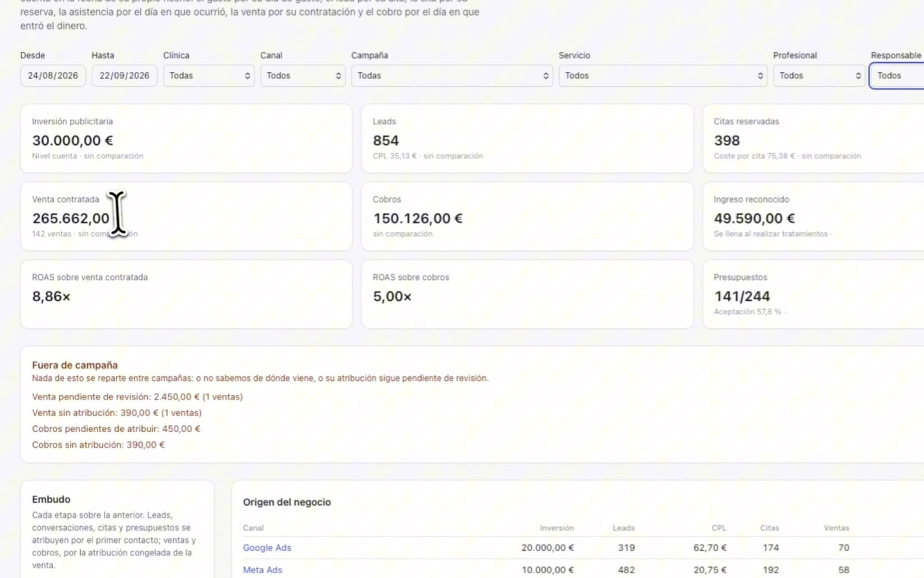Expand the Campaña dropdown
924x578 pixels.
[x=452, y=76]
